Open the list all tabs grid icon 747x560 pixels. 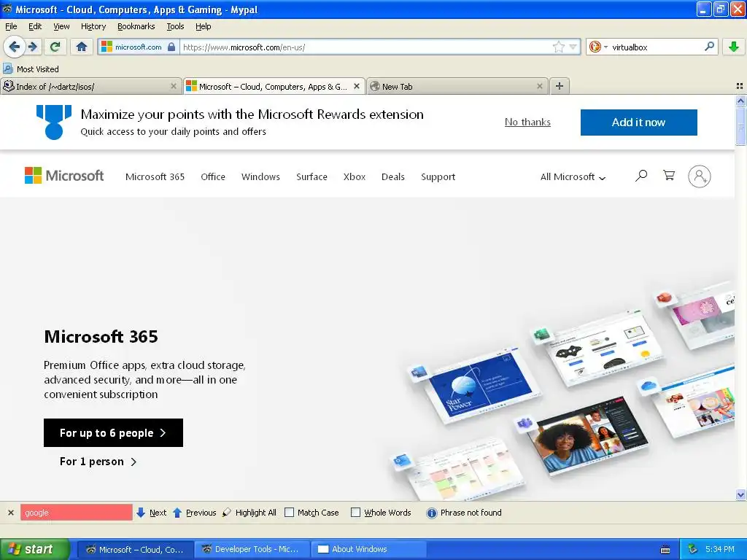pos(740,86)
